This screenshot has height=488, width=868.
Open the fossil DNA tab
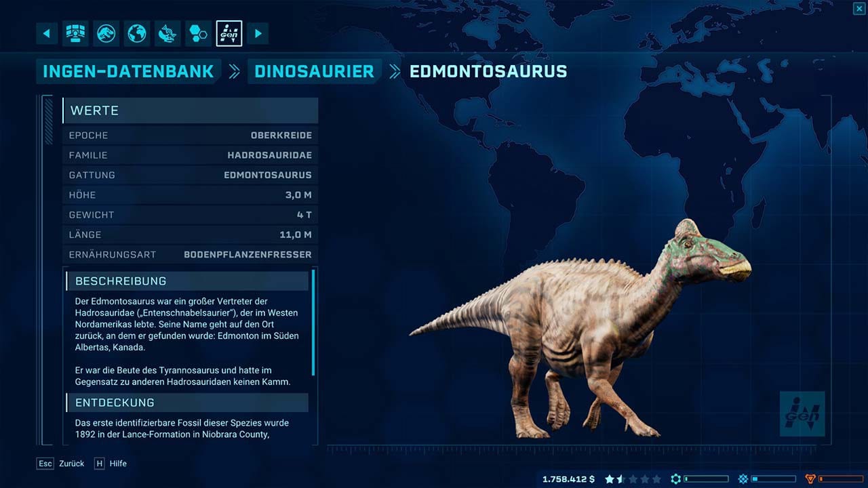coord(167,33)
